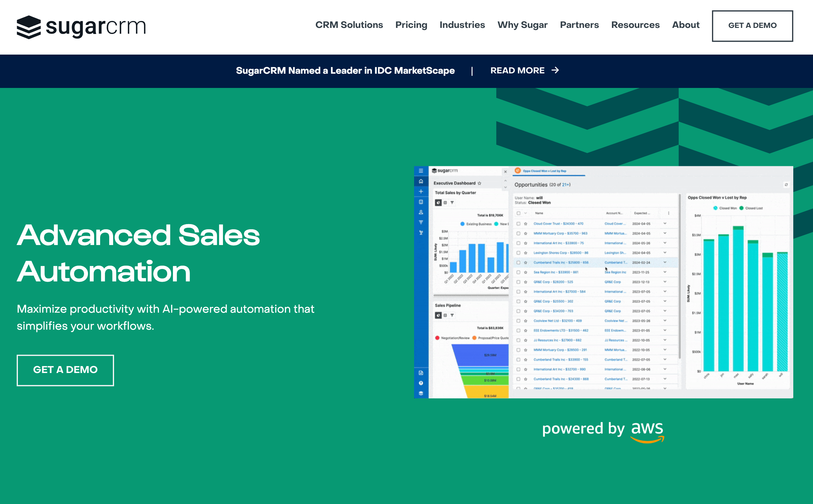
Task: Click the up chevron below drawer close
Action: click(505, 181)
